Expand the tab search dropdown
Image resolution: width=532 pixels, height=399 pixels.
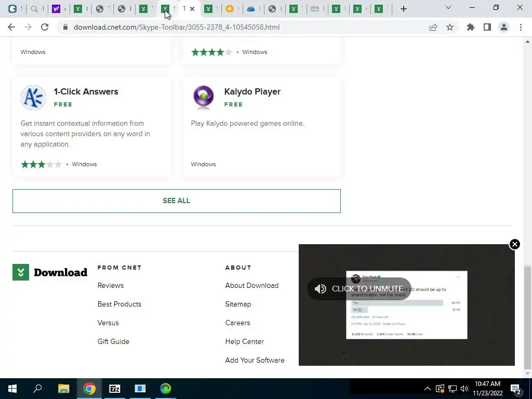(x=448, y=7)
